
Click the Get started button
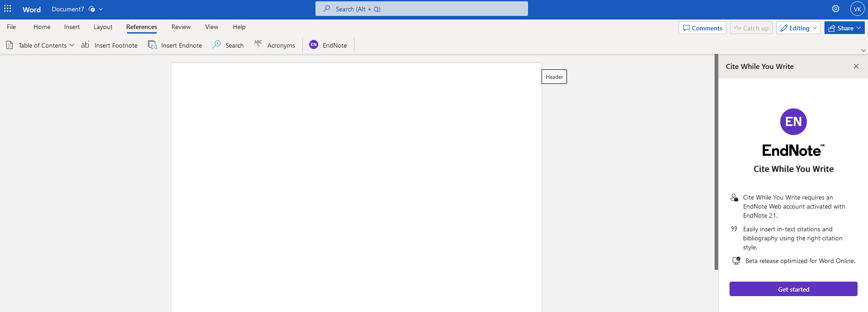point(793,289)
